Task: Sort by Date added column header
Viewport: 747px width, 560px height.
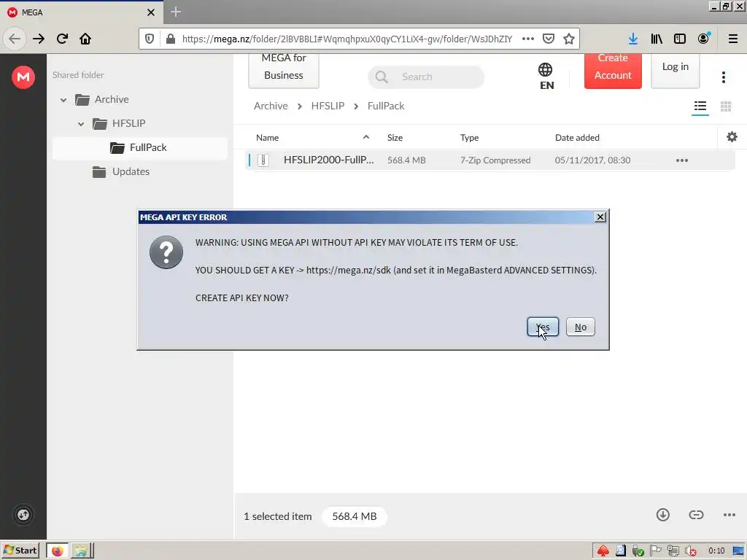Action: coord(577,138)
